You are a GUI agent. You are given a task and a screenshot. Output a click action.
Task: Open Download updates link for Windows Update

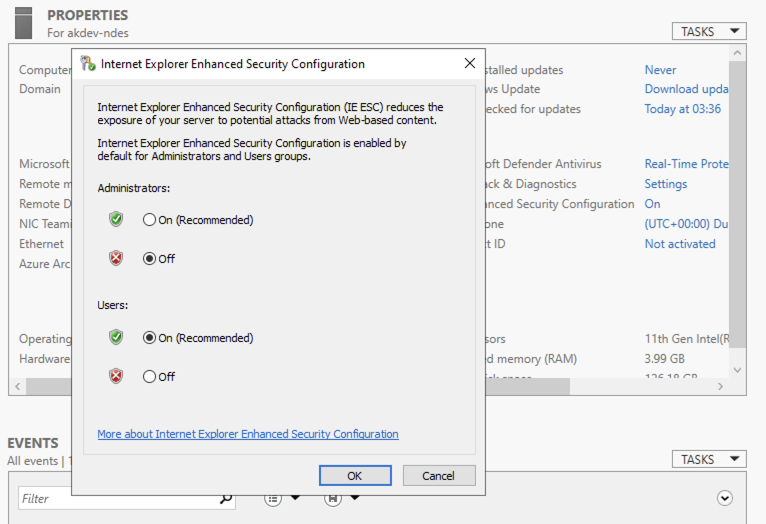tap(686, 89)
